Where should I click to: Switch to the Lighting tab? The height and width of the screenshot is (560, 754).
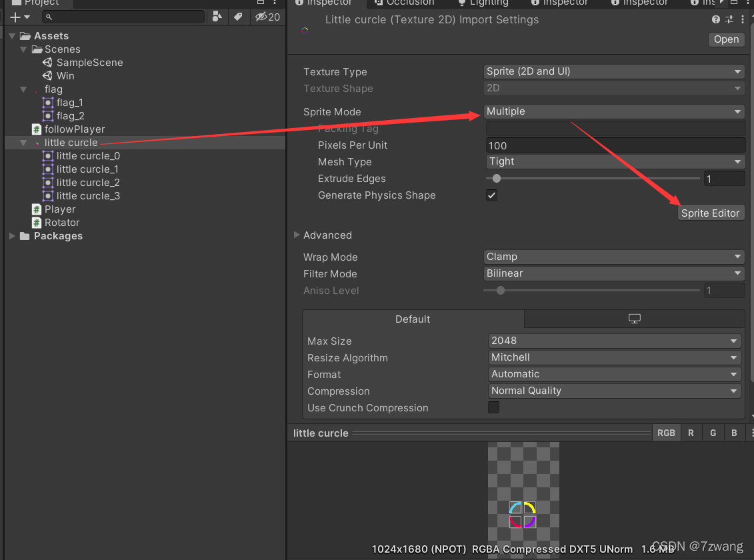point(483,3)
